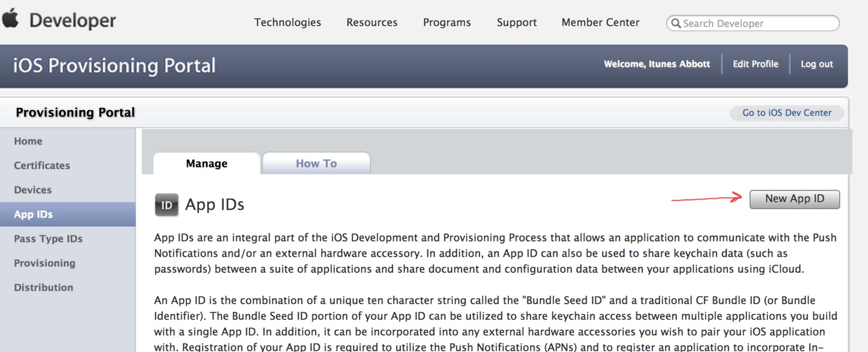Switch to the How To tab
The width and height of the screenshot is (868, 352).
[x=316, y=164]
